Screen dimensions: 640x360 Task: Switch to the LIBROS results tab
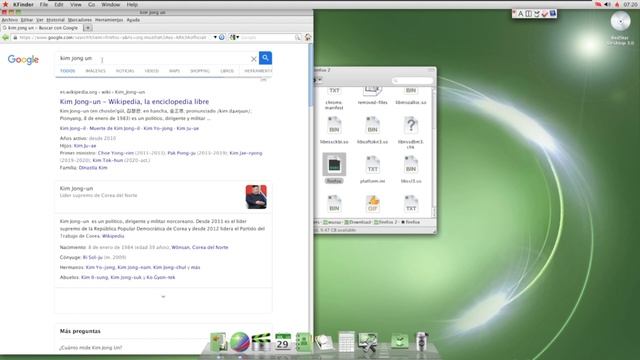pyautogui.click(x=227, y=71)
